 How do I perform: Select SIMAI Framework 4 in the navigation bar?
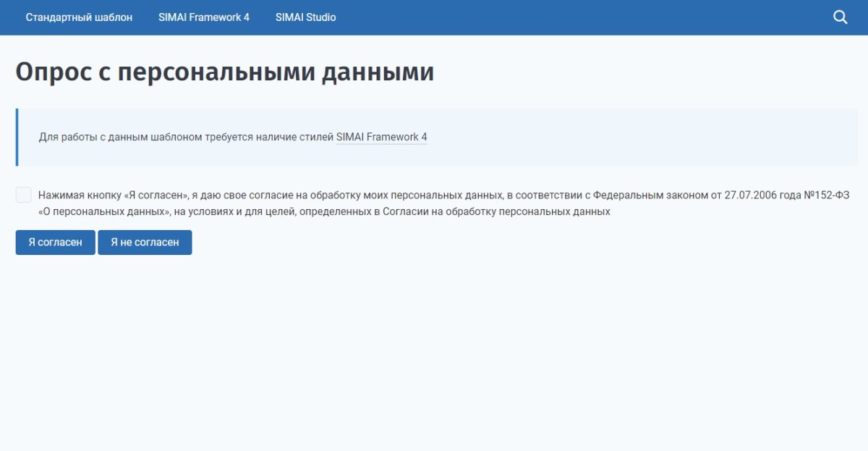tap(205, 17)
